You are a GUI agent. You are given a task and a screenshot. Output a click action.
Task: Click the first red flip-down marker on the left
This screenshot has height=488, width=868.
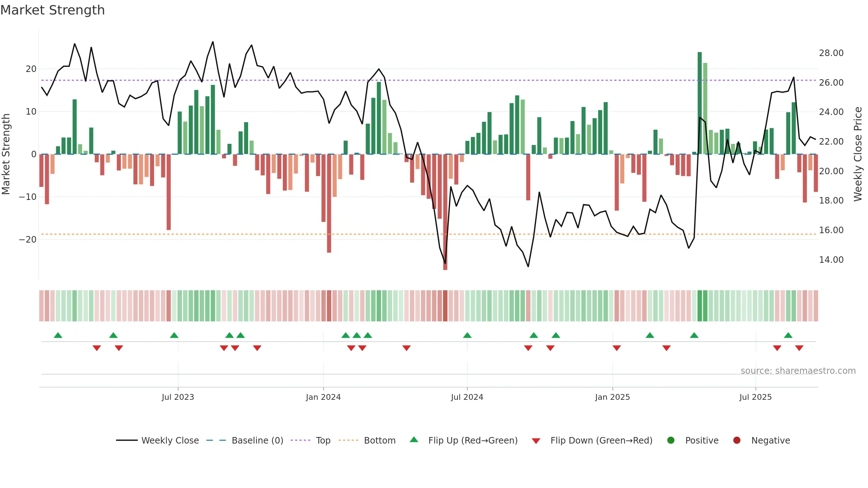[x=97, y=348]
